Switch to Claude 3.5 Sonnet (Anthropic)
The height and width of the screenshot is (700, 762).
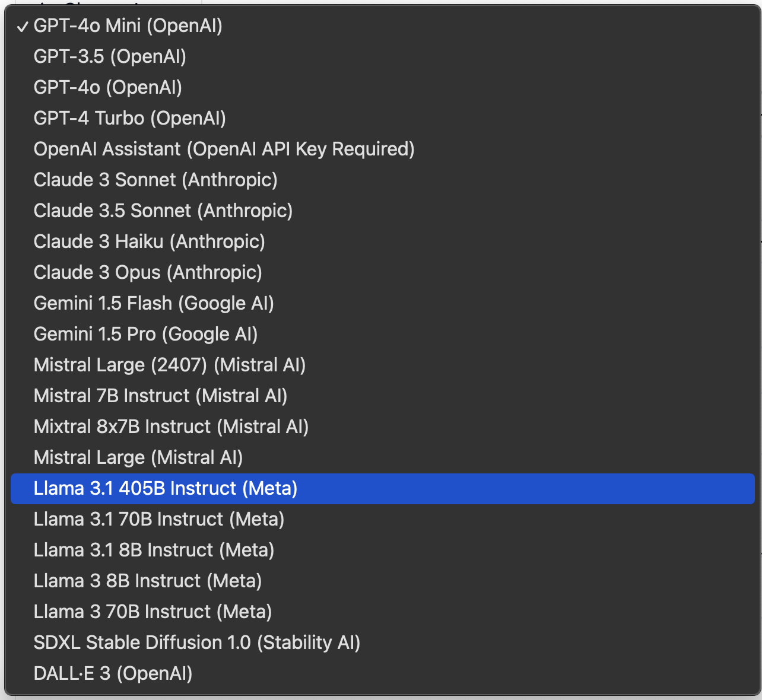tap(163, 211)
